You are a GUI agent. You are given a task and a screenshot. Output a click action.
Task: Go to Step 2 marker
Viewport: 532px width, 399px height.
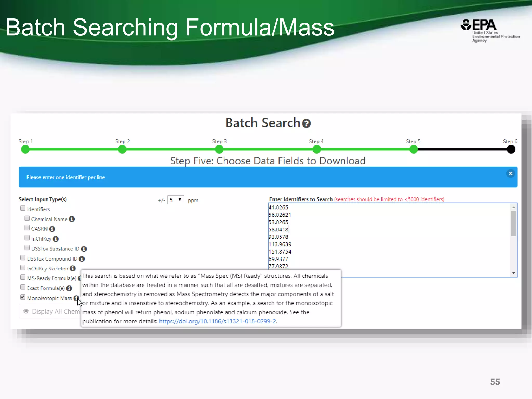point(122,149)
